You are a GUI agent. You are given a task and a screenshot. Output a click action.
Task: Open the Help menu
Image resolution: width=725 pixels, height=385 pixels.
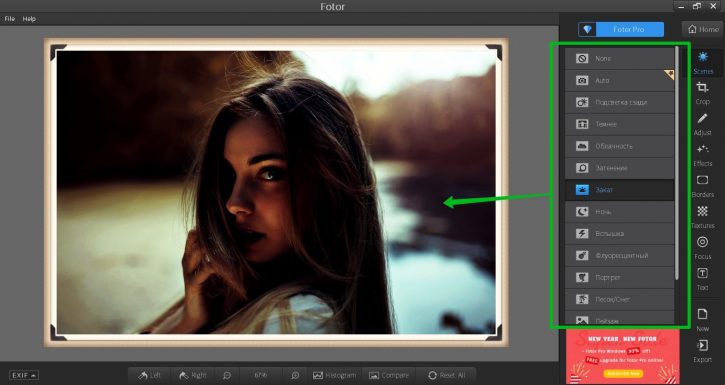[x=29, y=19]
